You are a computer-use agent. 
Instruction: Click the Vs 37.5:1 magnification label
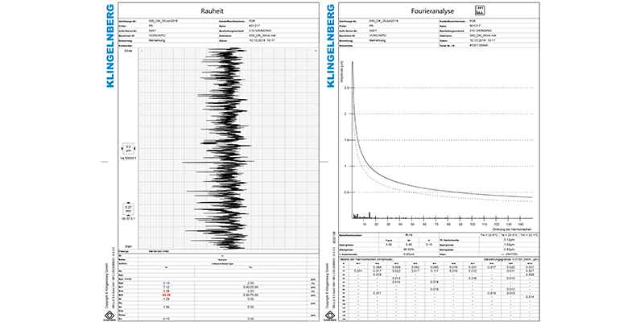(x=128, y=219)
